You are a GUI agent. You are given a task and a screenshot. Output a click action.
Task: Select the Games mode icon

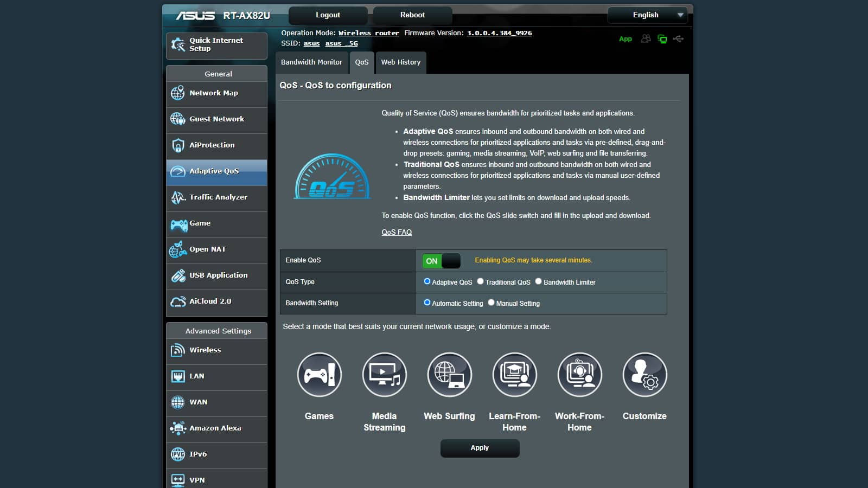pyautogui.click(x=319, y=375)
